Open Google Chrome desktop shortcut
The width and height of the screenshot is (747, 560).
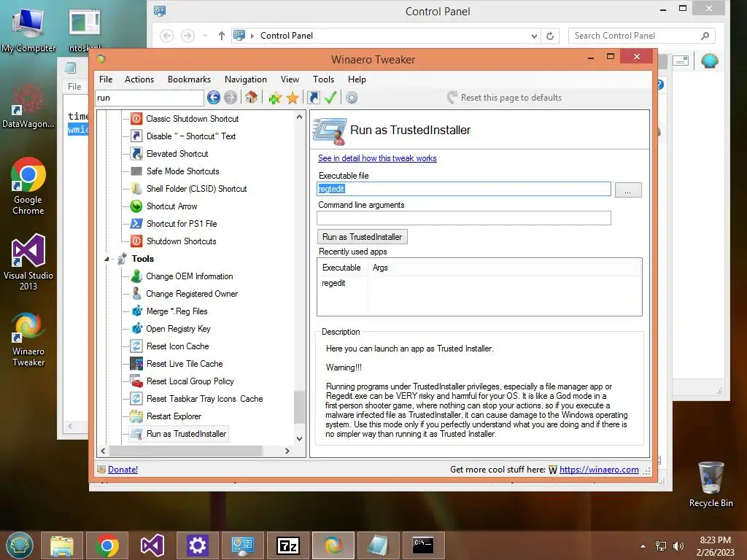tap(28, 186)
